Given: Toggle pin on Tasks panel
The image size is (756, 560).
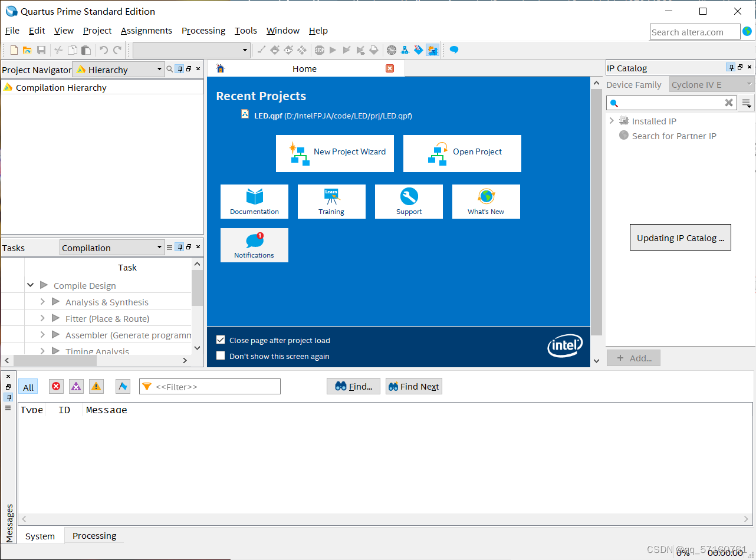Looking at the screenshot, I should [180, 247].
